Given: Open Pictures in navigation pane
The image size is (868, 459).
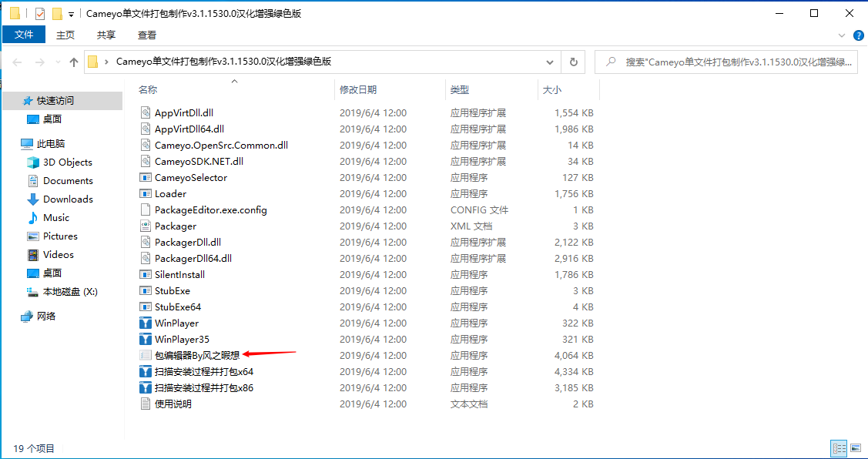Looking at the screenshot, I should (x=60, y=236).
